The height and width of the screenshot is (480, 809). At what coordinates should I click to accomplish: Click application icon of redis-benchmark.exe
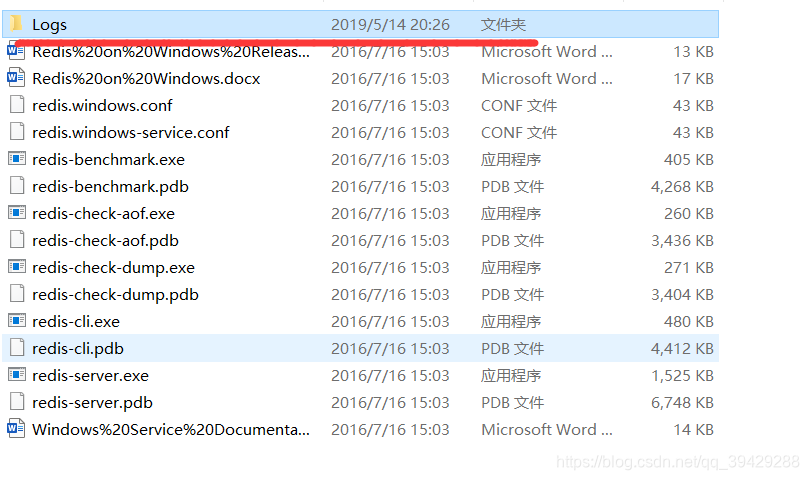[17, 158]
